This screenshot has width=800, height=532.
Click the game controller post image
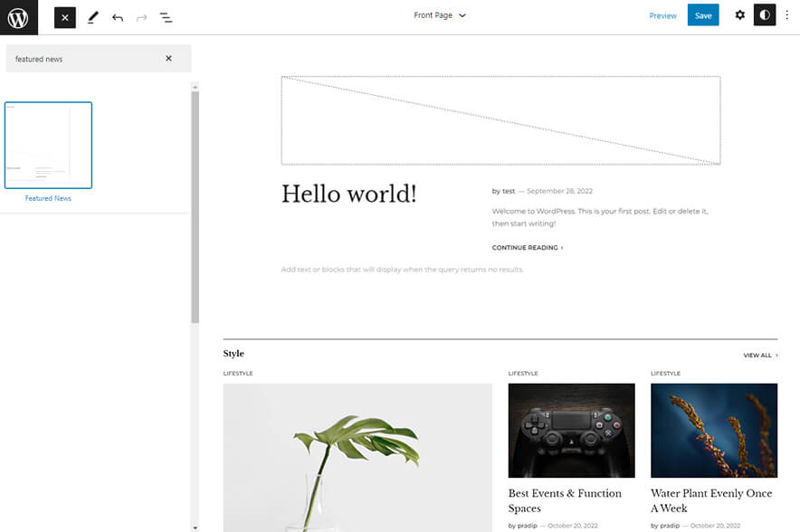[x=571, y=430]
